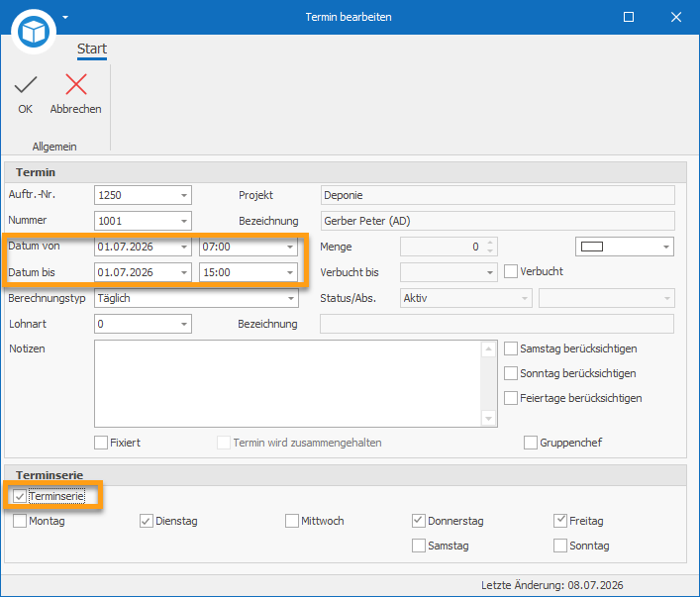Click inside the Notizen text area

pos(288,383)
